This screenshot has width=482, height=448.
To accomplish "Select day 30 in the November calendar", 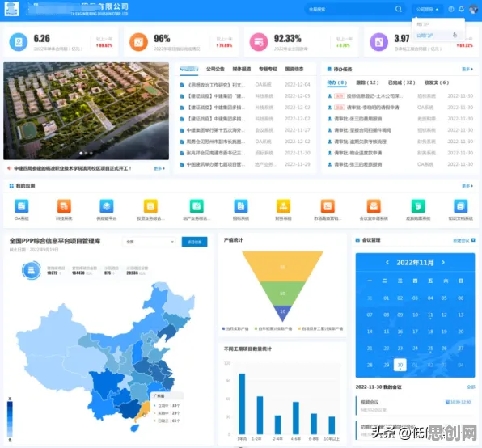I will click(400, 365).
